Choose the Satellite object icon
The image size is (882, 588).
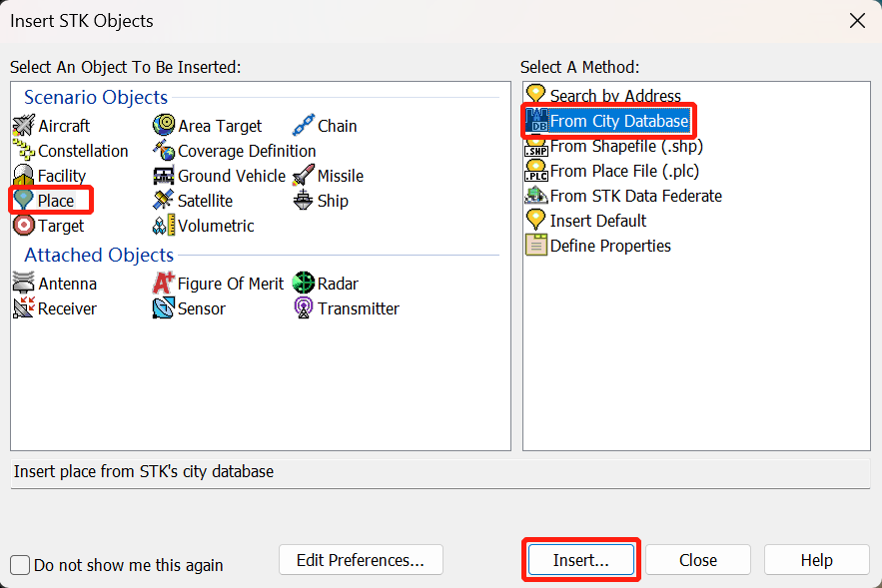pos(164,201)
